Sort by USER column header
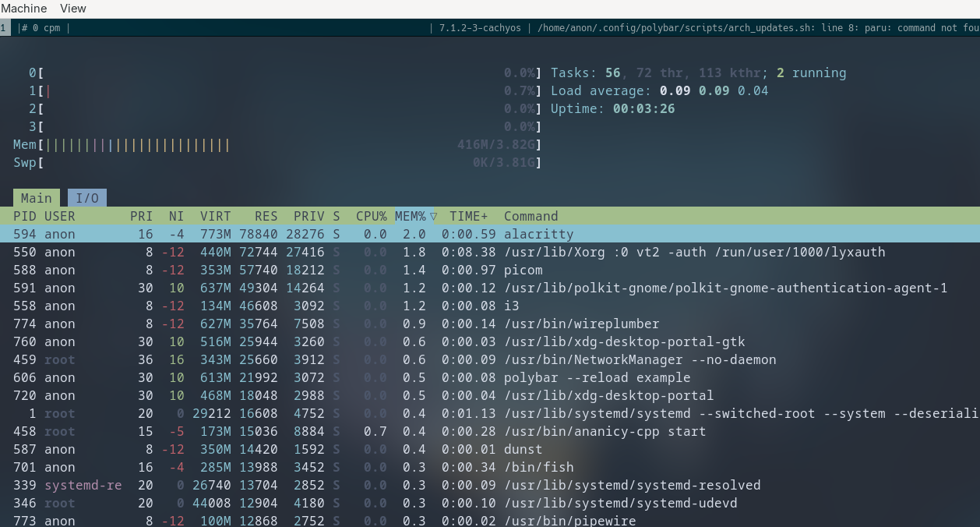Image resolution: width=980 pixels, height=527 pixels. coord(60,216)
